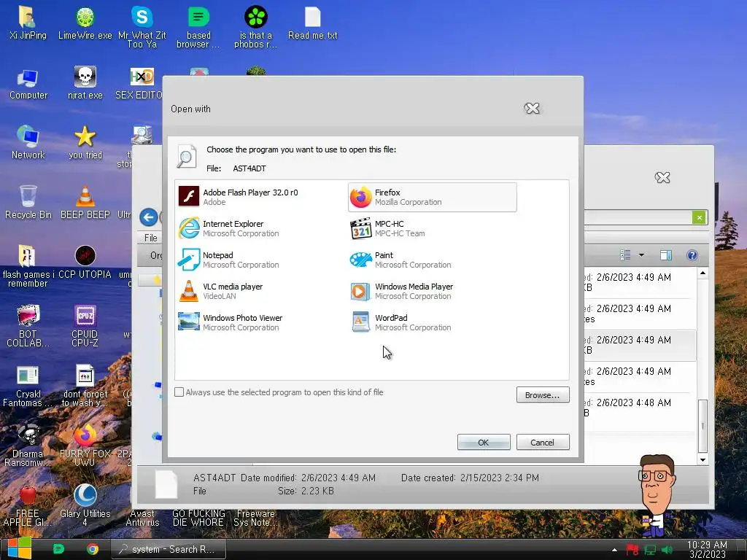Switch to system - Search R... taskbar window
The height and width of the screenshot is (560, 747).
(169, 549)
